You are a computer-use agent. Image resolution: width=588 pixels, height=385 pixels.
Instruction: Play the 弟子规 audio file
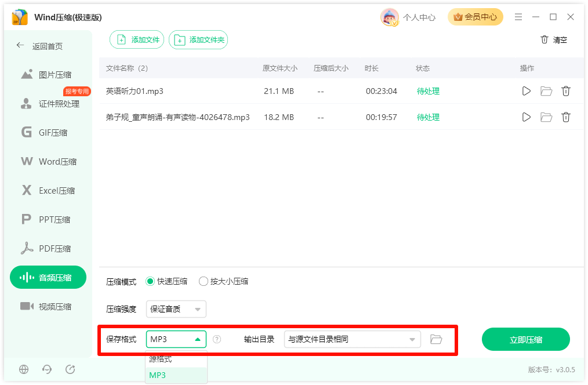[x=526, y=117]
